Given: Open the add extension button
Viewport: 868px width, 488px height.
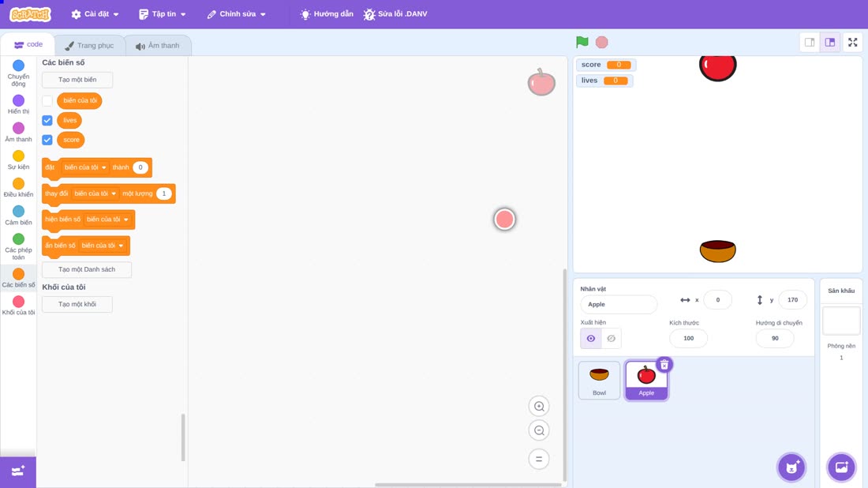Looking at the screenshot, I should (18, 471).
